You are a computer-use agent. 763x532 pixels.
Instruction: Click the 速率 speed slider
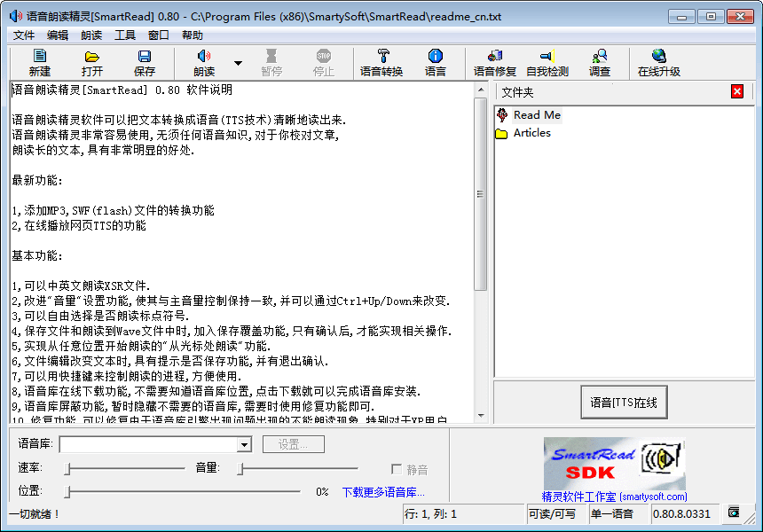point(124,468)
